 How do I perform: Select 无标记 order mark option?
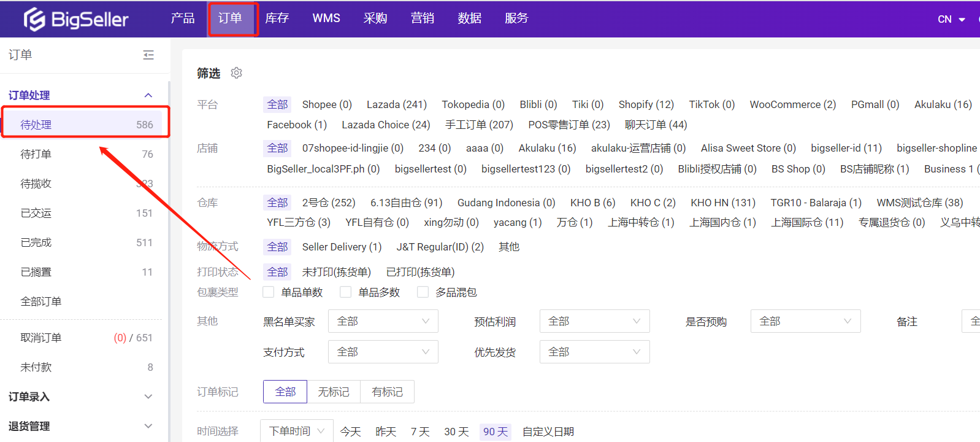(x=334, y=392)
